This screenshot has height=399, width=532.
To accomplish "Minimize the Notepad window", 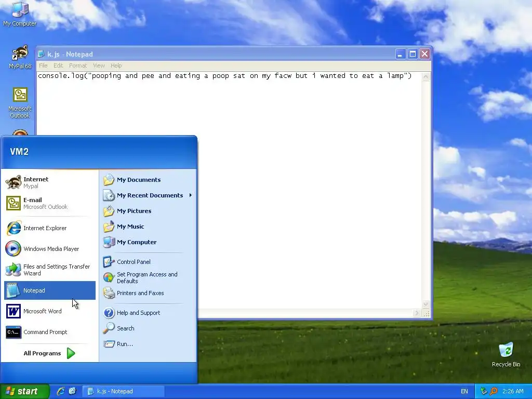I will pyautogui.click(x=401, y=54).
